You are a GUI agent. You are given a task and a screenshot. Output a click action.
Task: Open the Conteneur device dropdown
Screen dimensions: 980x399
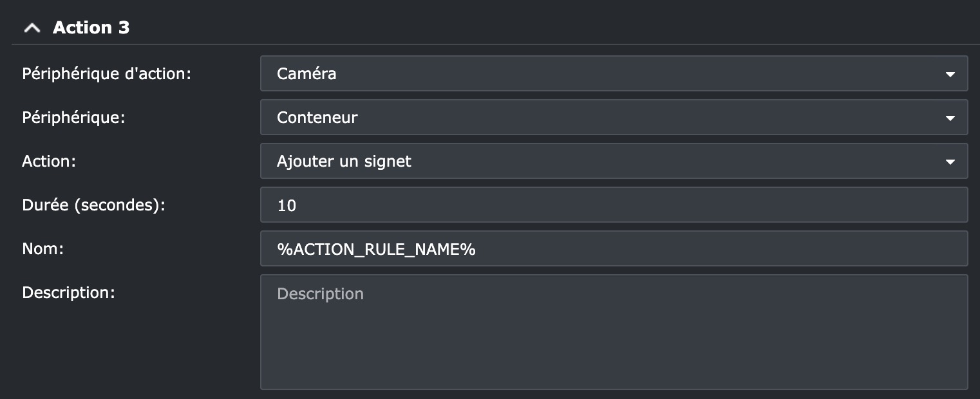605,117
